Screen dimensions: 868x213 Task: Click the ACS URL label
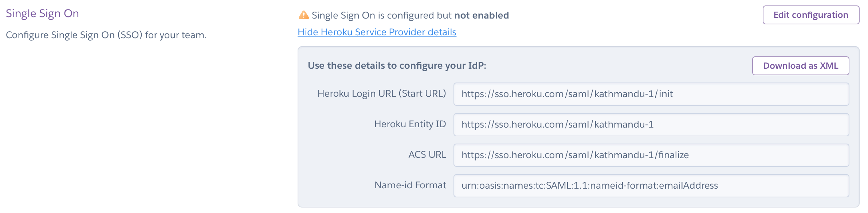click(427, 155)
